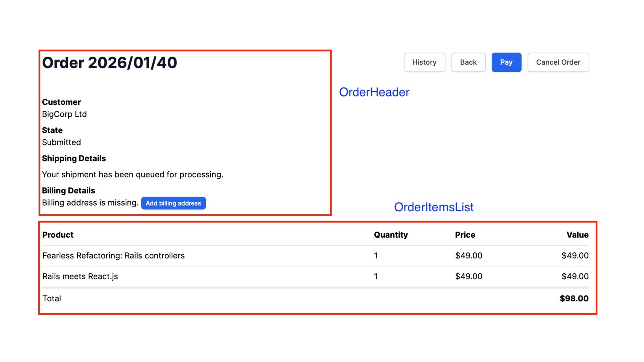The image size is (644, 362).
Task: Click the Product column header
Action: tap(58, 235)
